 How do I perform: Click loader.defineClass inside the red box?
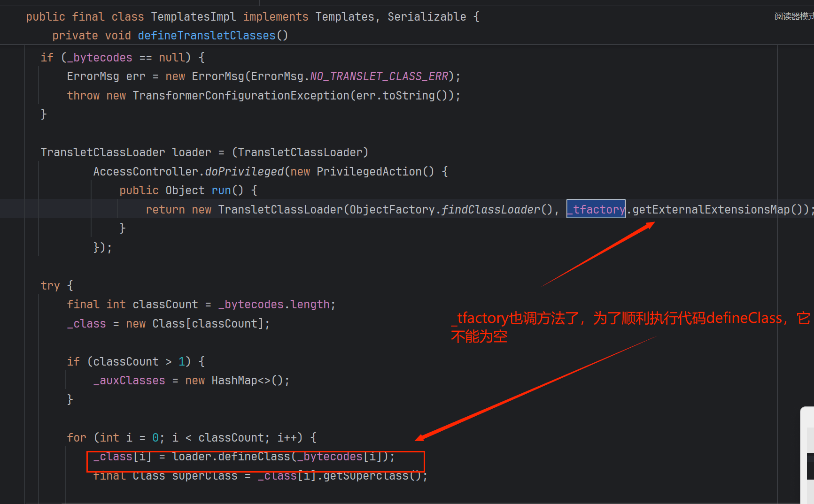(x=231, y=457)
